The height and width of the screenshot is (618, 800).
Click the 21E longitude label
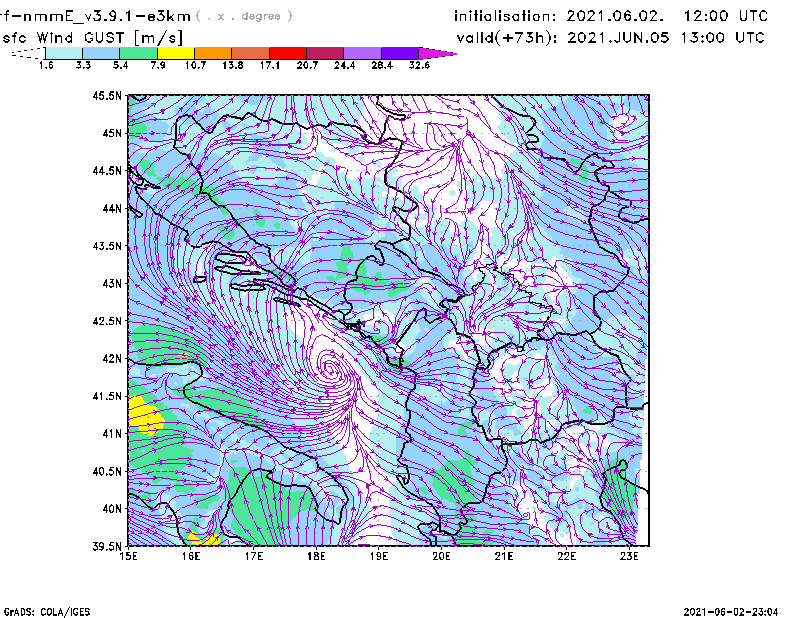(x=504, y=556)
